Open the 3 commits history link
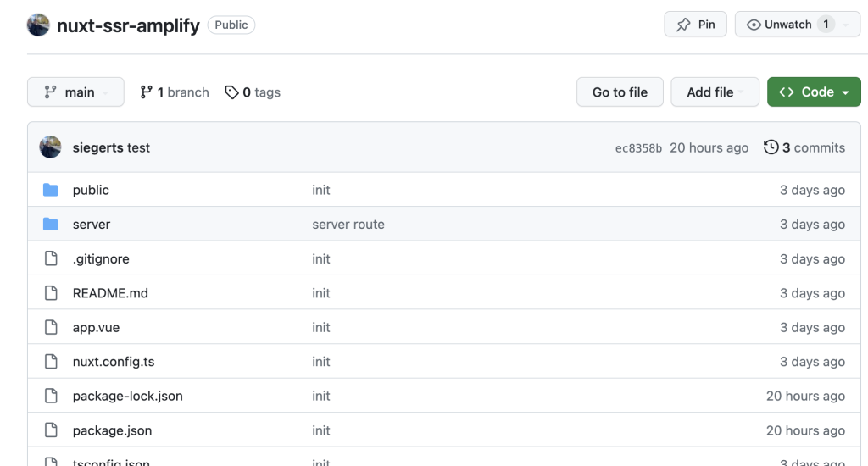 pos(804,147)
